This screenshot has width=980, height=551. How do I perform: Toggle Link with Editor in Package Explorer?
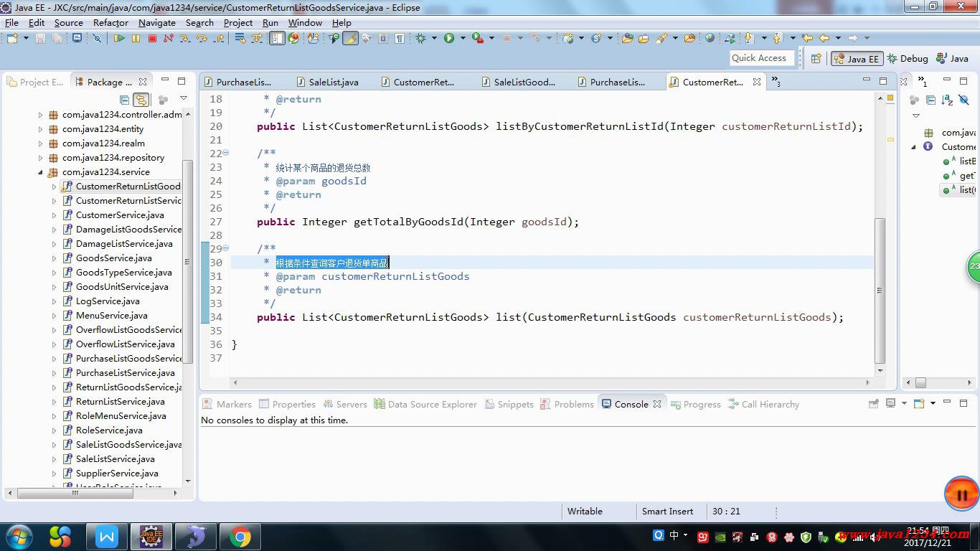tap(141, 100)
